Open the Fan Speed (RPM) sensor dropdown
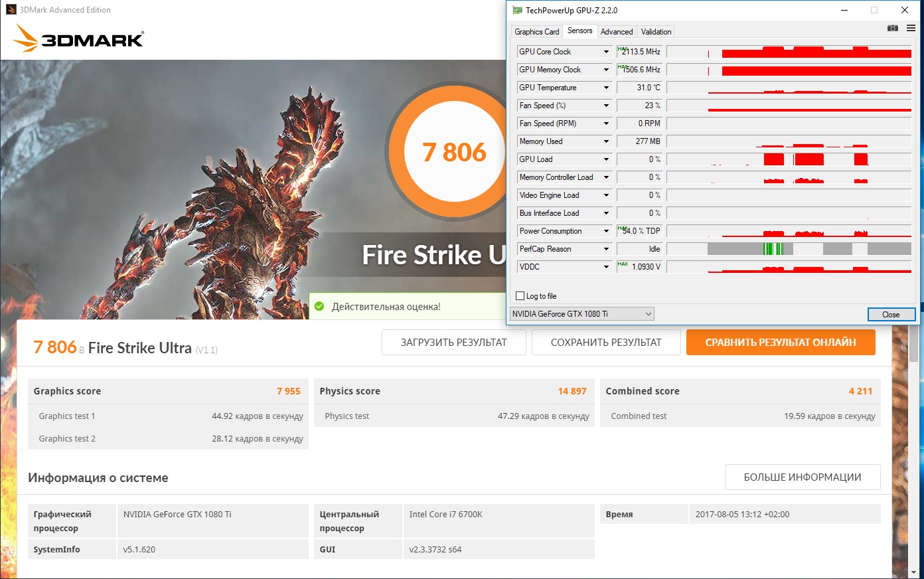 pos(606,124)
